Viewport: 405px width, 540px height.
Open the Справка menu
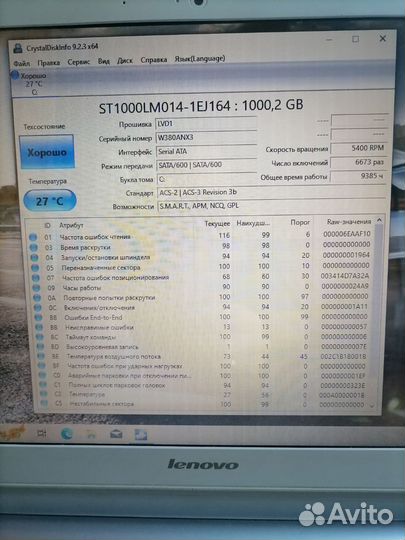(154, 60)
